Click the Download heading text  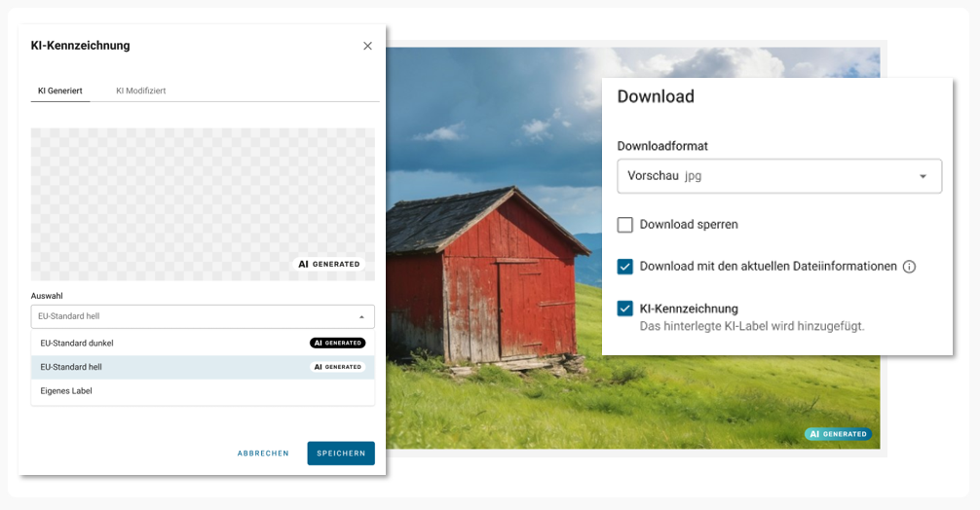[656, 96]
